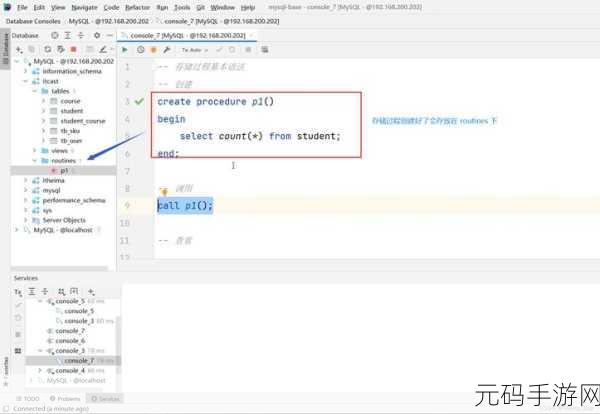Viewport: 600px width, 414px height.
Task: Click the Tx icon in Services toolbar
Action: pos(18,292)
